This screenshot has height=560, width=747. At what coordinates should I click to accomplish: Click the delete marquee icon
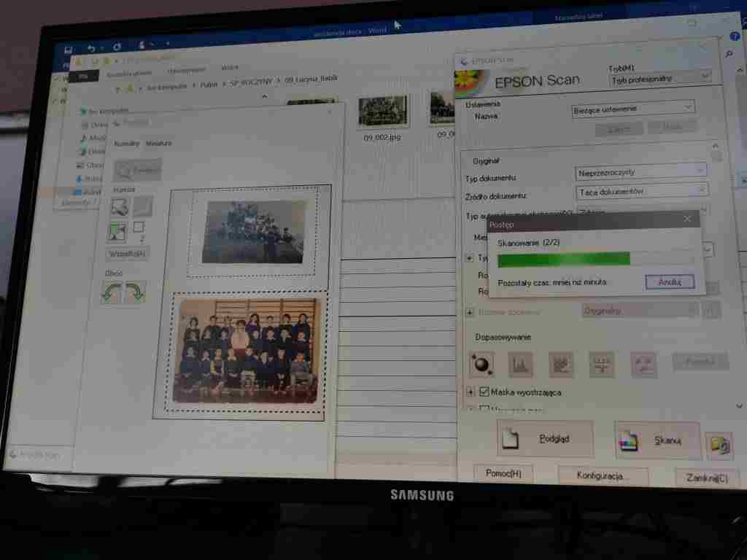click(142, 206)
